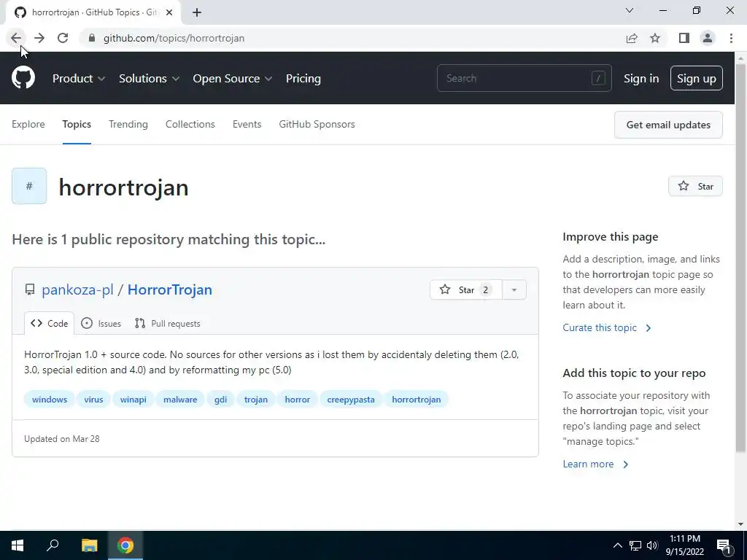
Task: Go to GitHub home via Octocat logo
Action: (23, 78)
